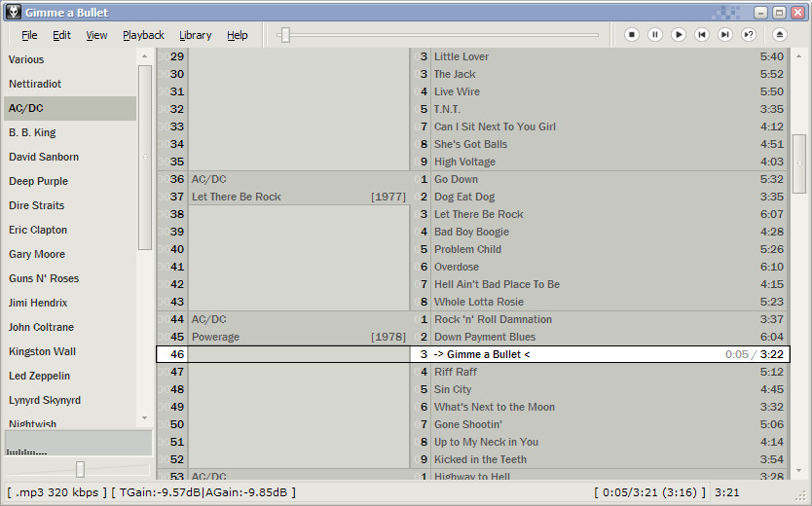Select Various in the artist list
This screenshot has width=812, height=506.
click(70, 59)
